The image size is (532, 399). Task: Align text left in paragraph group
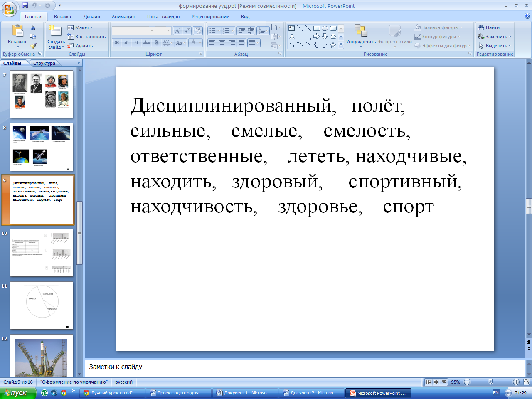tap(212, 42)
